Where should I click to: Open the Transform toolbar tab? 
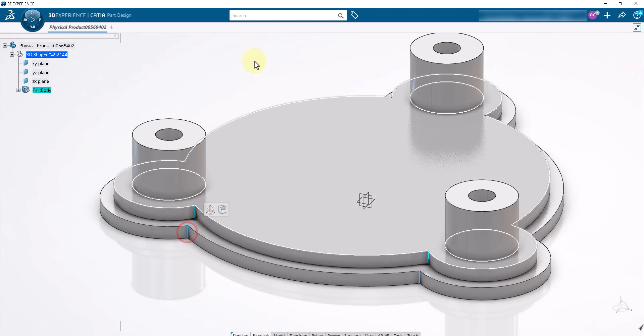click(x=298, y=334)
